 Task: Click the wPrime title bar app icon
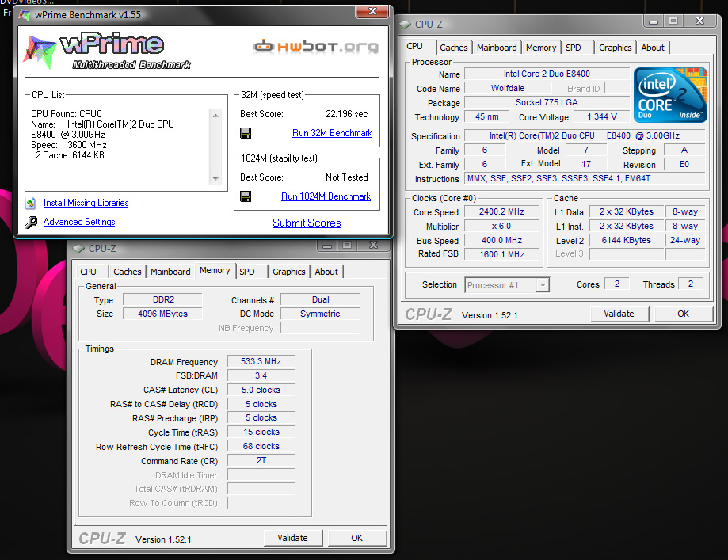coord(25,14)
